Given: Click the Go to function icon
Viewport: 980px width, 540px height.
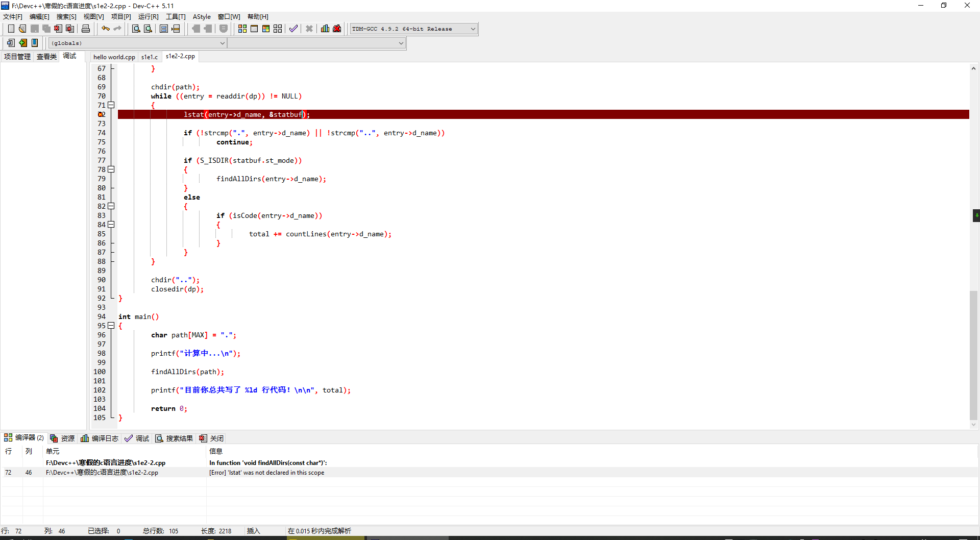Looking at the screenshot, I should tap(164, 29).
